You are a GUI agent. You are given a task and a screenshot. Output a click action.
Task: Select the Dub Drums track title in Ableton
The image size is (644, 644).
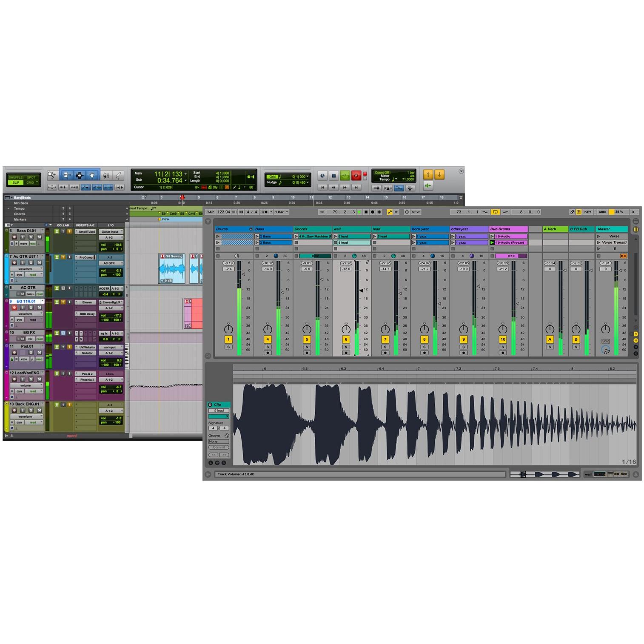point(508,229)
